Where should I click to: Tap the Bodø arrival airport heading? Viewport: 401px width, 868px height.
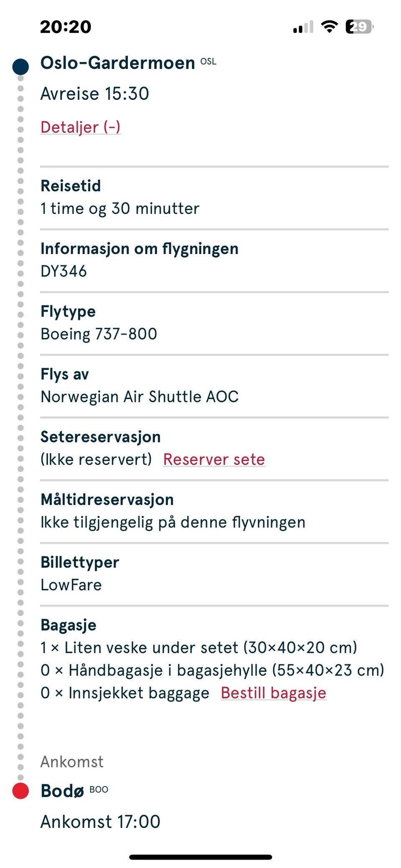62,791
